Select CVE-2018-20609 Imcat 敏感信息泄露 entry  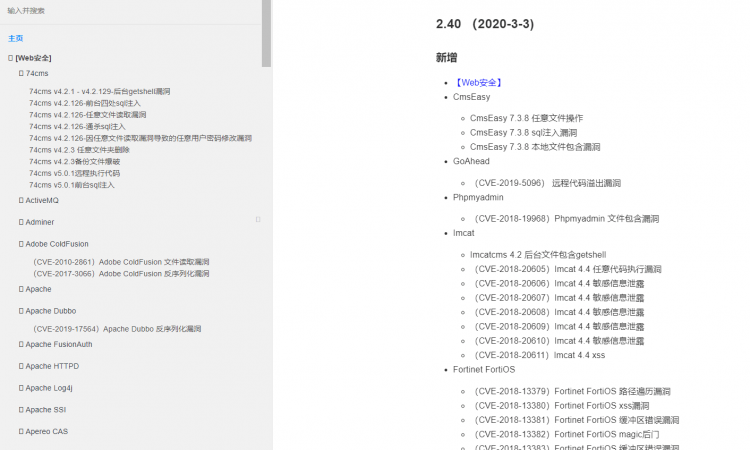[557, 327]
